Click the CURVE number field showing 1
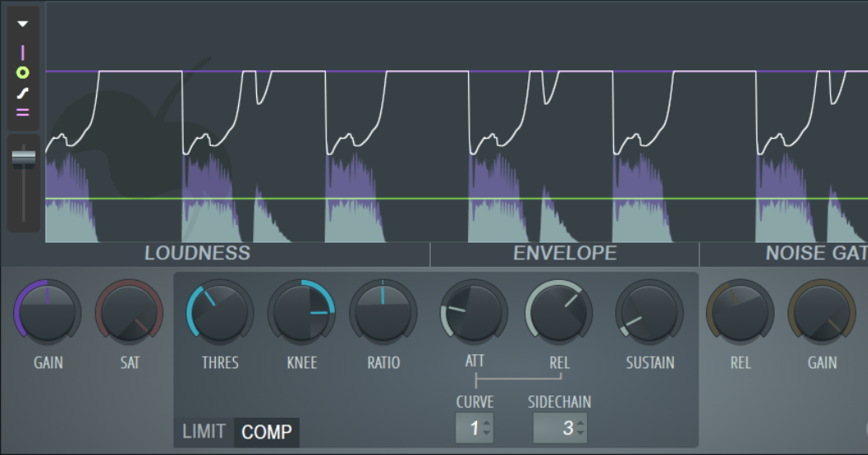The height and width of the screenshot is (455, 868). pos(475,428)
